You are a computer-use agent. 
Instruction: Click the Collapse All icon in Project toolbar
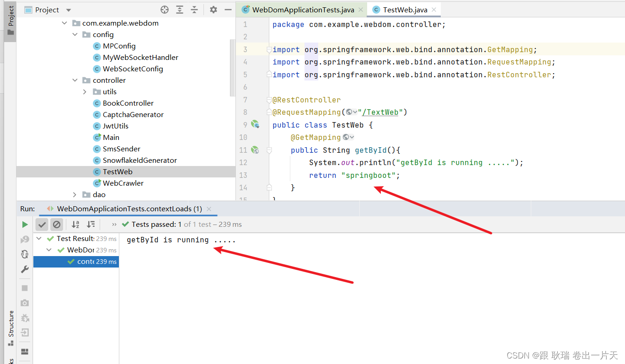coord(194,10)
